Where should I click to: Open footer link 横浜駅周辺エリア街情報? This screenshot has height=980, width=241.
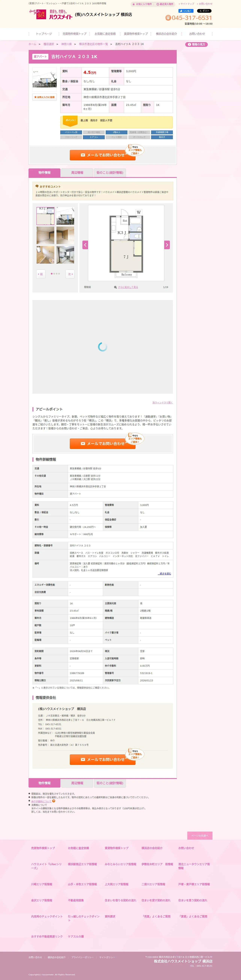click(x=82, y=864)
